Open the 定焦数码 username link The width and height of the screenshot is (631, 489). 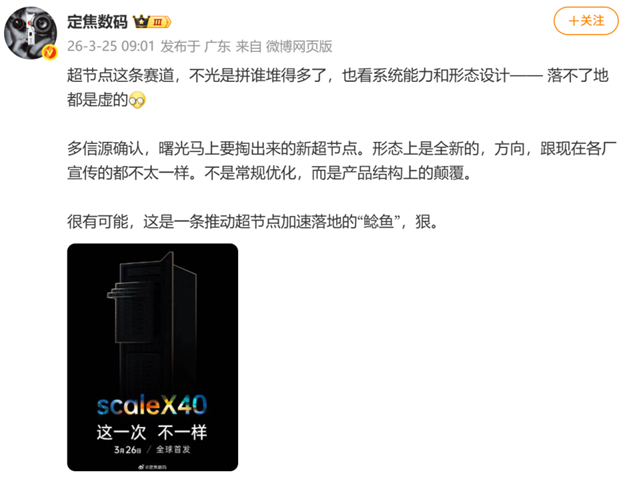[97, 22]
